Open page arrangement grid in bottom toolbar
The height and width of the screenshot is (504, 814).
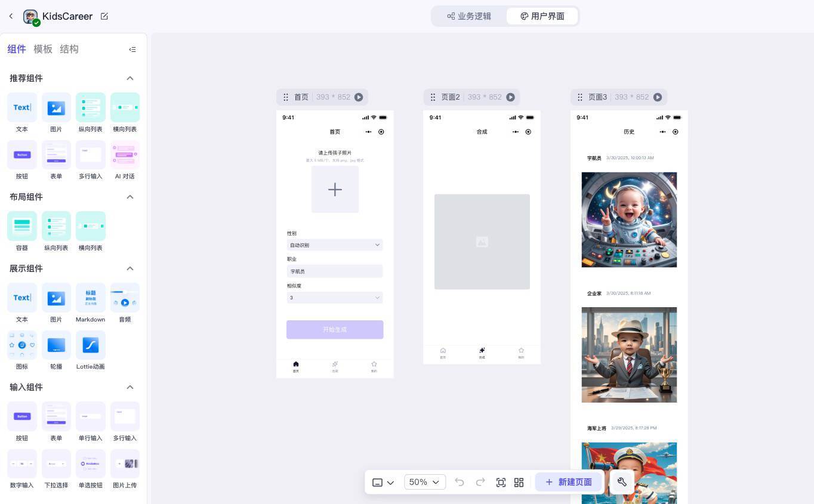(519, 482)
